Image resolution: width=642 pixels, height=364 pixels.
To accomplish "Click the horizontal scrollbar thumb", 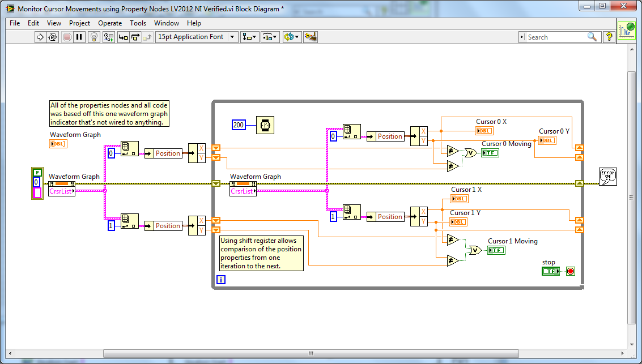I will click(311, 353).
